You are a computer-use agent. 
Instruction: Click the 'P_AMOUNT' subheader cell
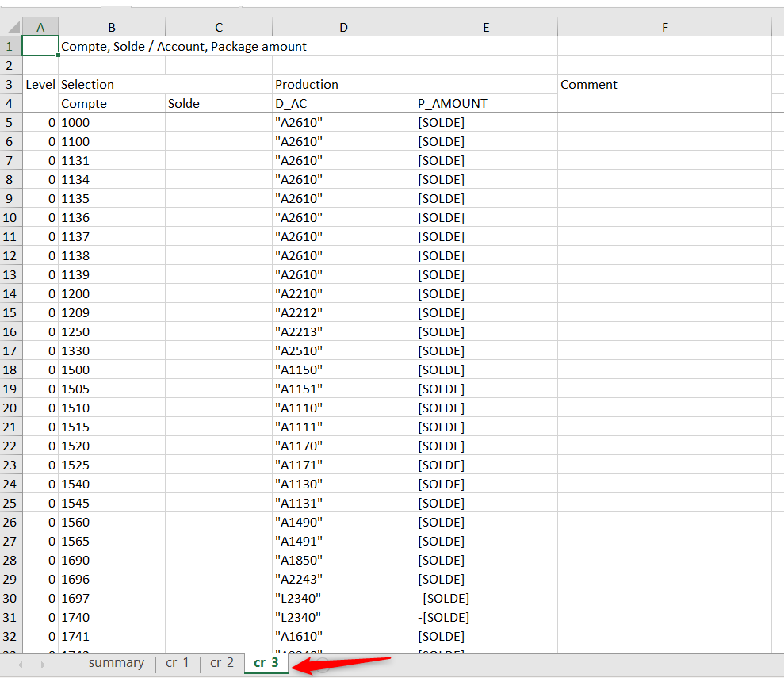486,103
